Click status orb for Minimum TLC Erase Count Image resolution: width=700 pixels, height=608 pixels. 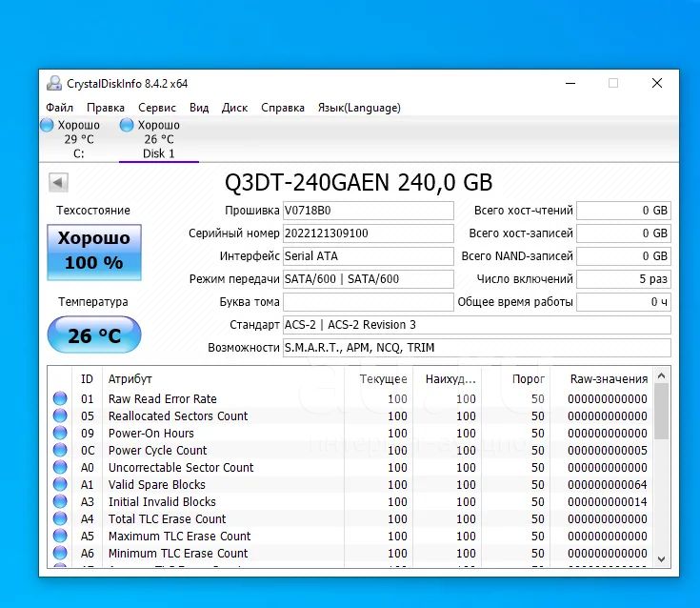60,553
